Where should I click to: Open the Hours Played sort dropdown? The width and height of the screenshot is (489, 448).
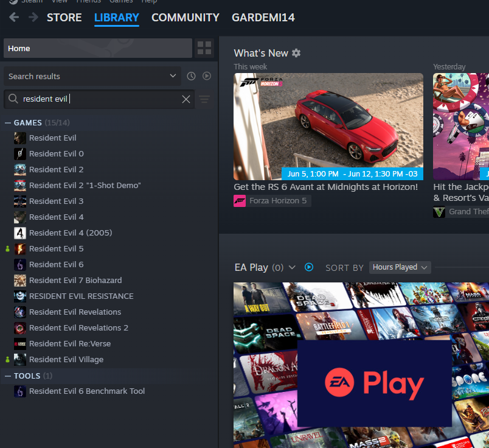pyautogui.click(x=400, y=268)
